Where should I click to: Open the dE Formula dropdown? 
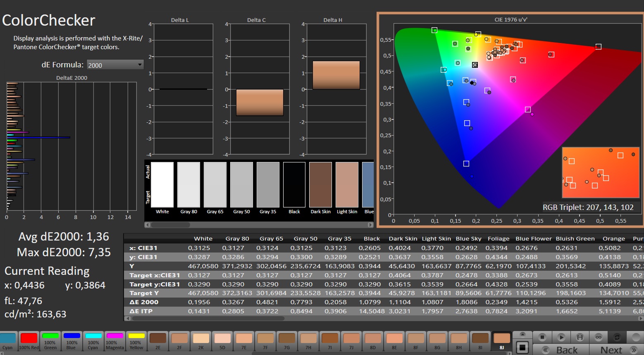click(x=115, y=65)
